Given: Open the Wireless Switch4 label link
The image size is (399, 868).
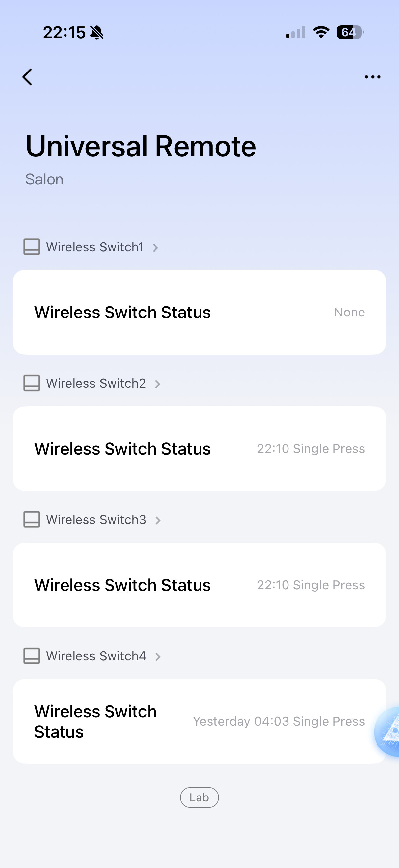Looking at the screenshot, I should pos(96,656).
